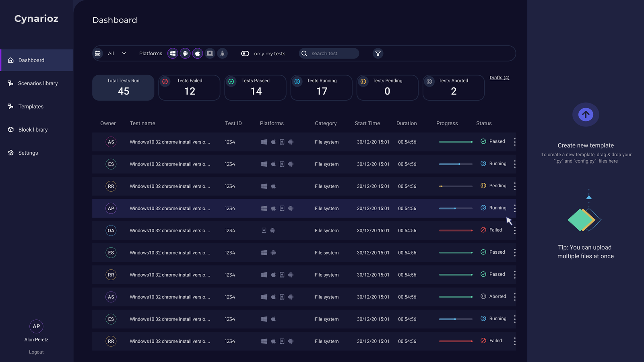Sort by the Duration column header

pos(407,123)
